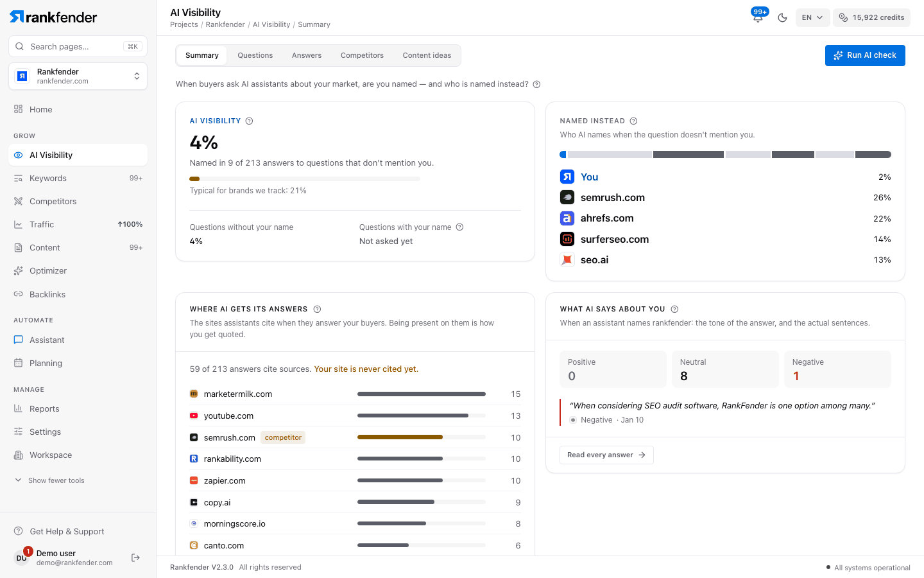Click the AI Visibility eye icon in sidebar
Screen dimensions: 924x578
(x=19, y=155)
